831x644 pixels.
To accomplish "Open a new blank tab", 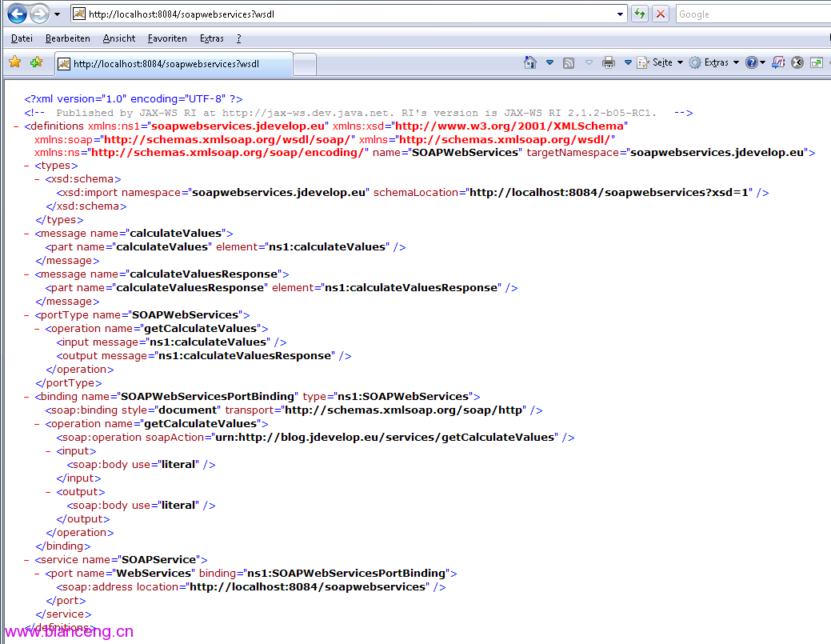I will (305, 65).
